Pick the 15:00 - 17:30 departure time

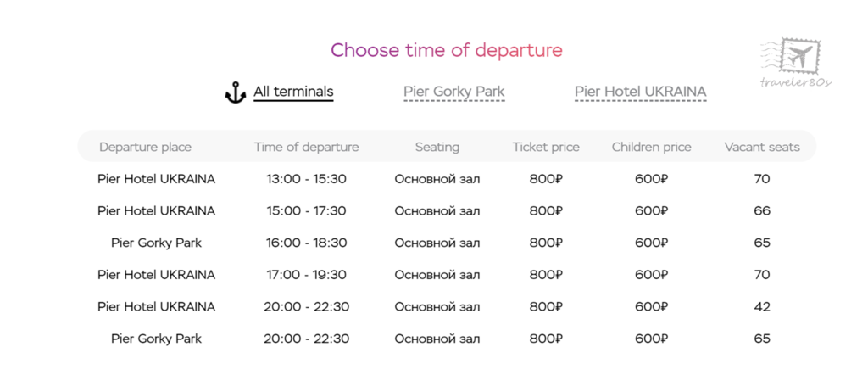pyautogui.click(x=306, y=211)
